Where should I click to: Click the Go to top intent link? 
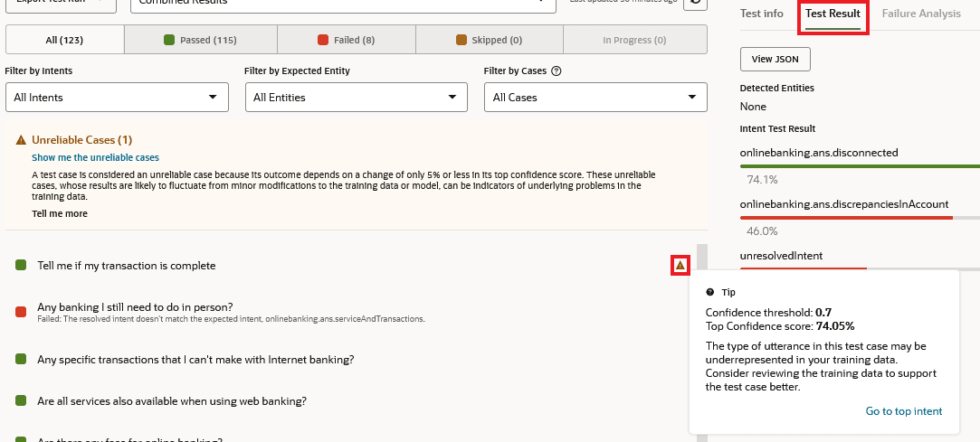coord(903,411)
